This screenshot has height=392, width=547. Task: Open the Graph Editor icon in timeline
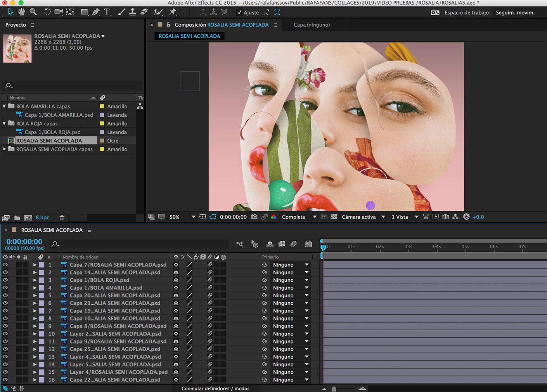308,244
